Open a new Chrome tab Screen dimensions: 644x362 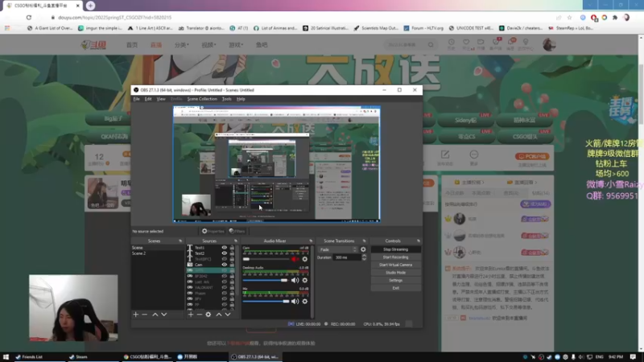(90, 6)
